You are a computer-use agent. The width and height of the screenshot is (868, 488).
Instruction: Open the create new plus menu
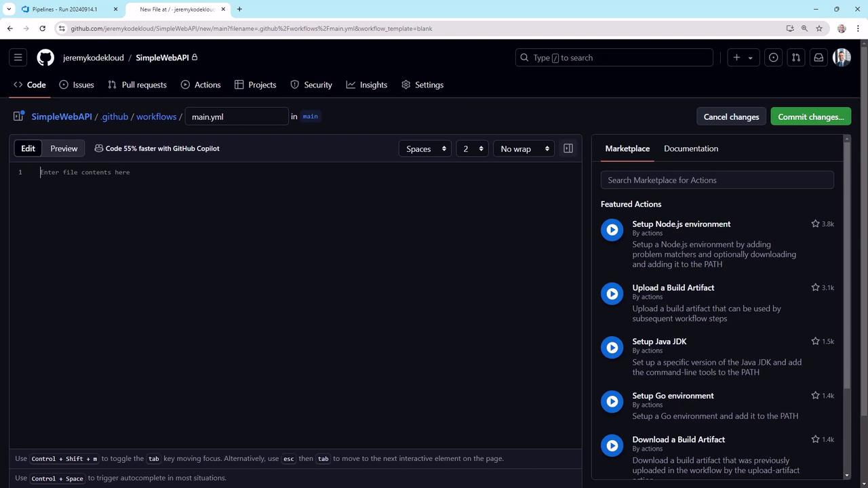[x=743, y=58]
